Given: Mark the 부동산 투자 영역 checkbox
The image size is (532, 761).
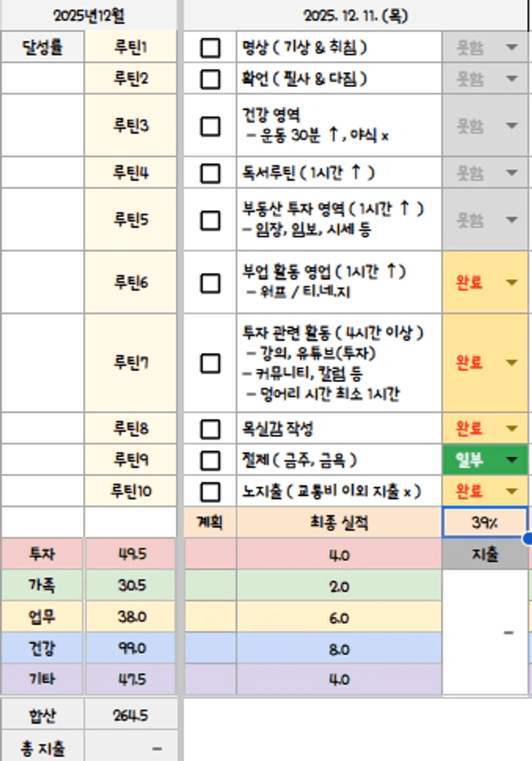Looking at the screenshot, I should pos(210,220).
